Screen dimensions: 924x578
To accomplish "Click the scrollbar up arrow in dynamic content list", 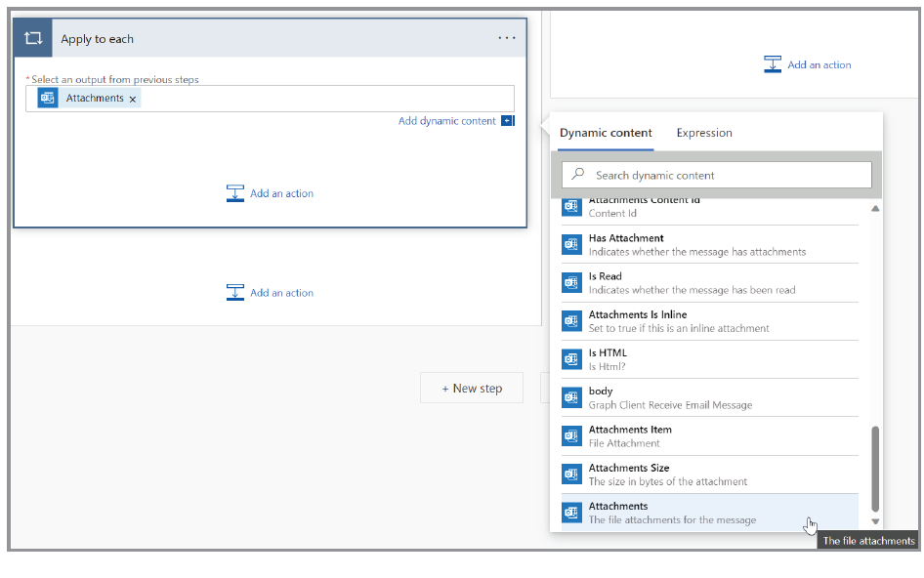I will click(x=875, y=208).
